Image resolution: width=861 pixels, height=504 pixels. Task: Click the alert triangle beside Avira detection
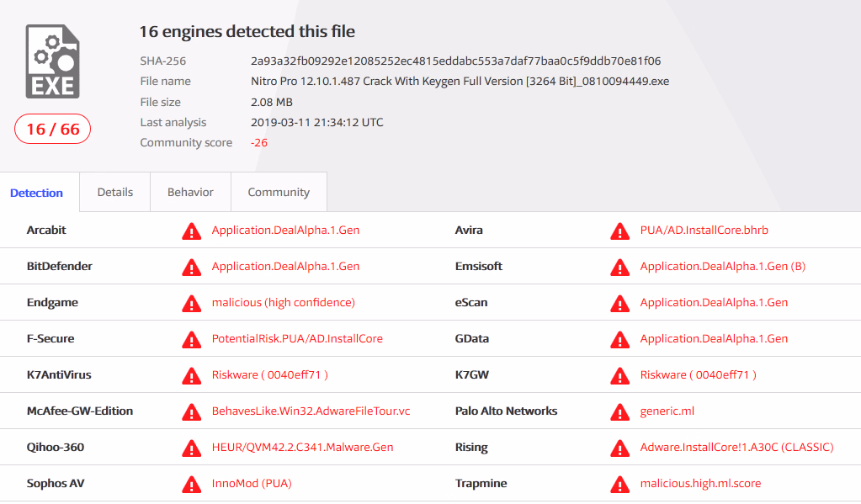[619, 231]
